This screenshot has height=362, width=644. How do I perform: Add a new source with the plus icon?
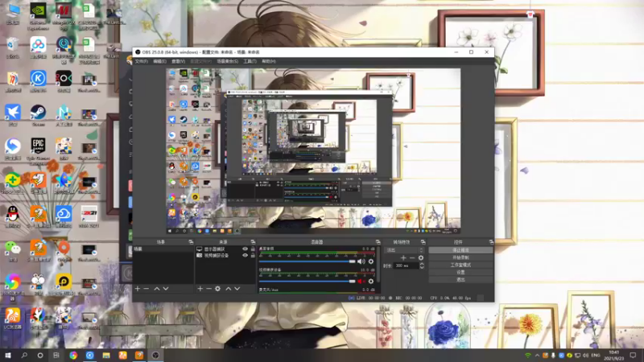200,289
